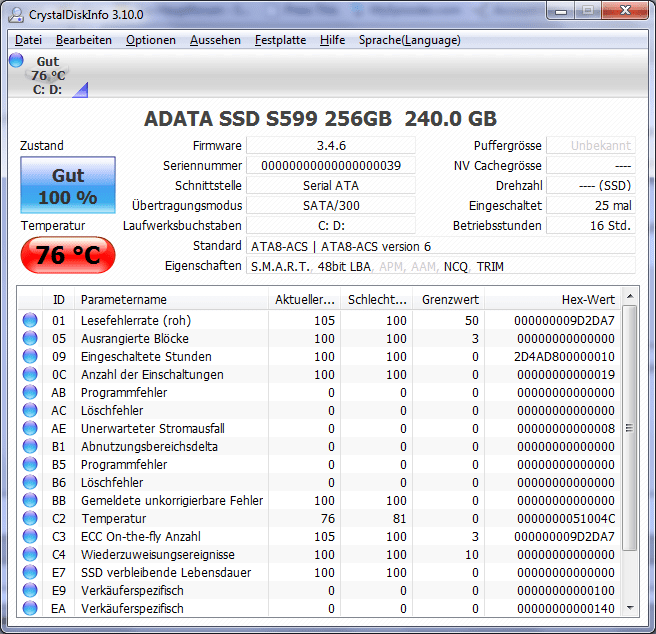Open the Datei menu

coord(28,40)
